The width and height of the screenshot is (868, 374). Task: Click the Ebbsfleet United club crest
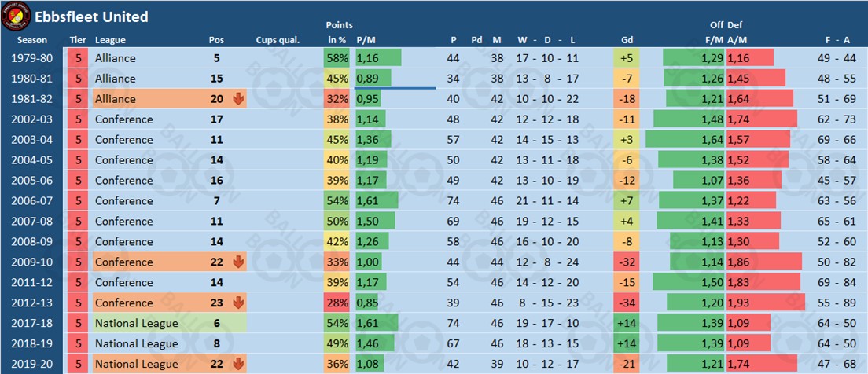pyautogui.click(x=16, y=16)
